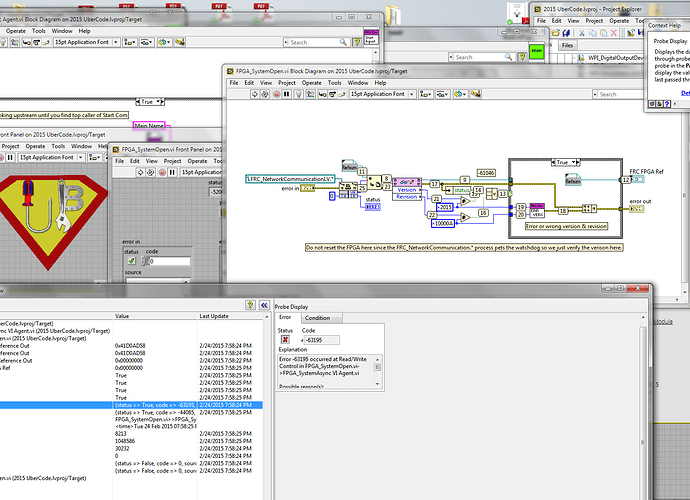
Task: Open File menu in FPGA_SystemOpen Block Diagram
Action: click(x=234, y=83)
